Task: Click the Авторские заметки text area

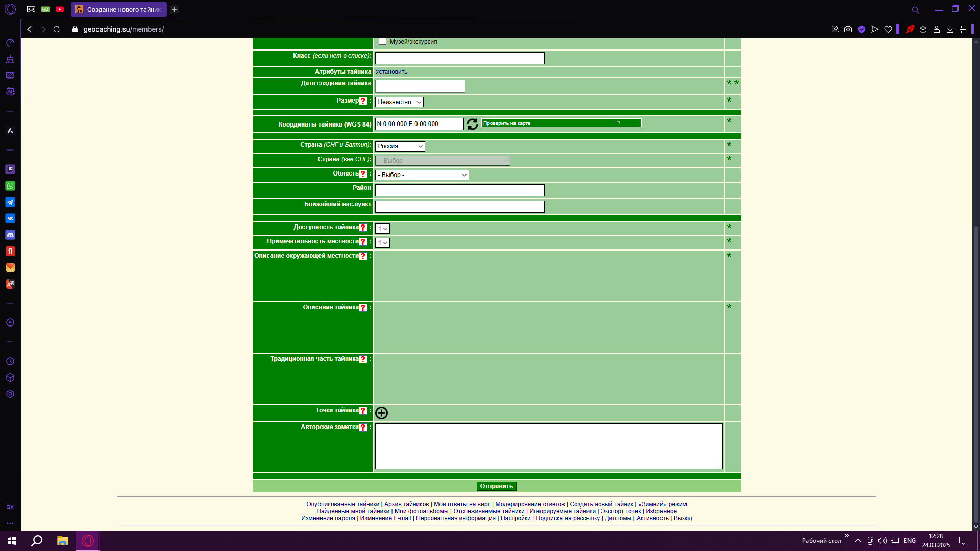Action: pyautogui.click(x=548, y=446)
